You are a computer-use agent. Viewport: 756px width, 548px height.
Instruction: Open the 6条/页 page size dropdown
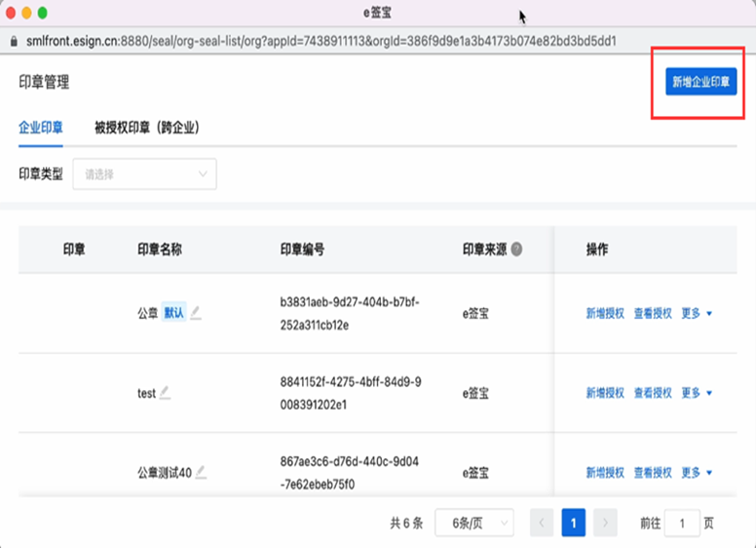coord(473,524)
